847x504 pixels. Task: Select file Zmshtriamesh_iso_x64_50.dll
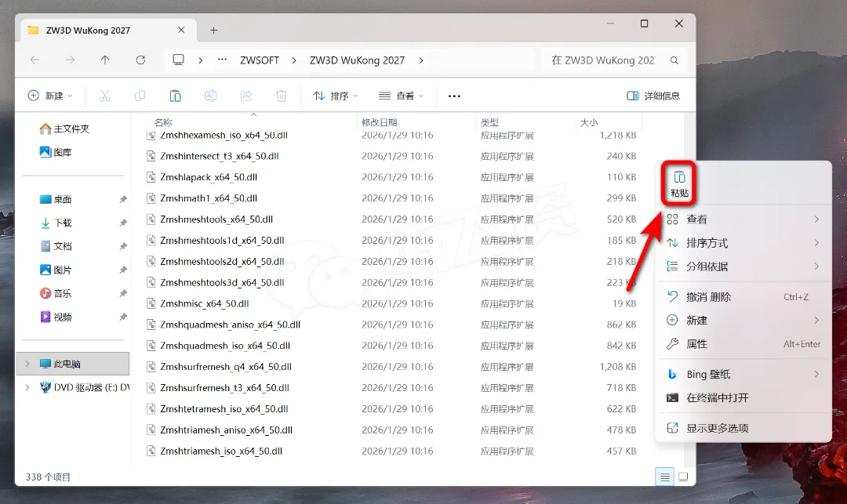coord(221,451)
